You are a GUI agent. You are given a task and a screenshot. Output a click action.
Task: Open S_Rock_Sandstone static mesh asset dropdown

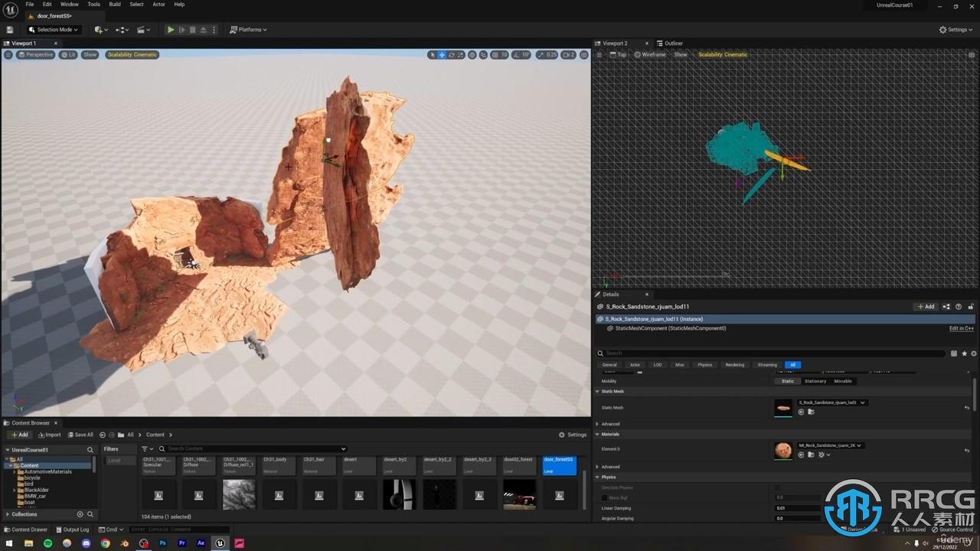click(x=832, y=403)
